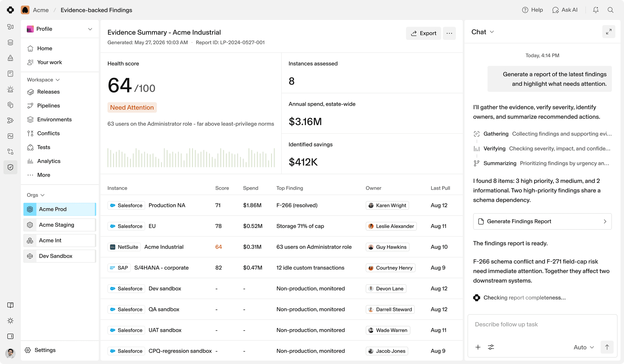Expand the Verifying step in chat
This screenshot has width=624, height=364.
tap(542, 148)
